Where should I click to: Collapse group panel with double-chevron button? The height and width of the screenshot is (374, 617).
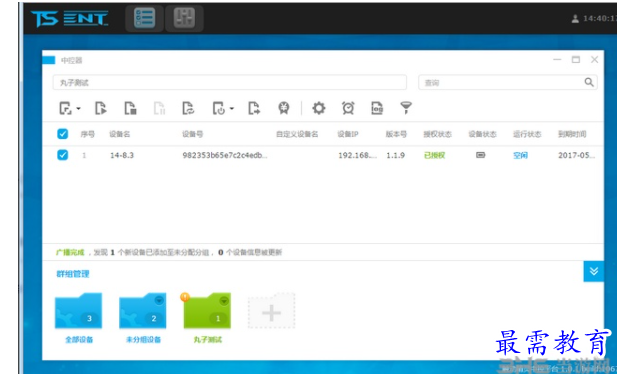click(593, 271)
